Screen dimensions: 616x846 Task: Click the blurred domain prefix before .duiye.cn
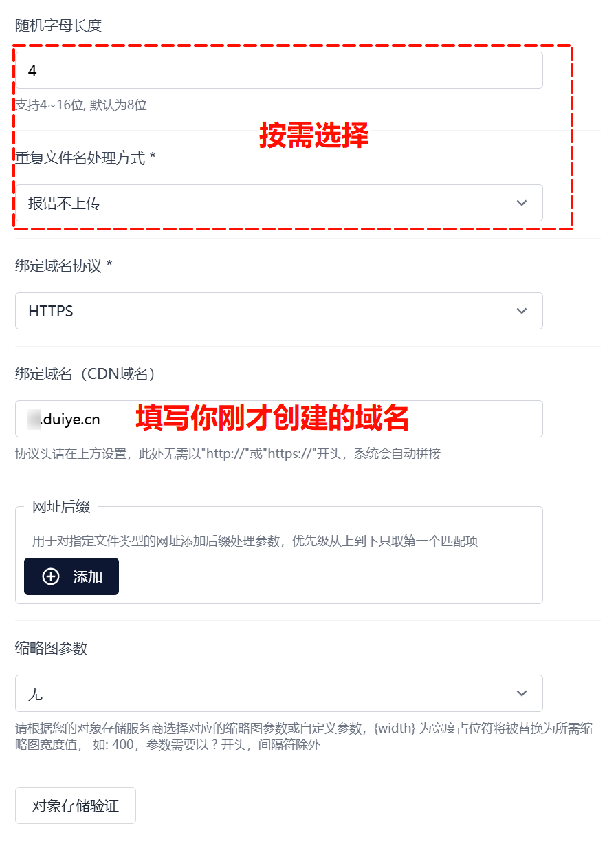coord(34,418)
